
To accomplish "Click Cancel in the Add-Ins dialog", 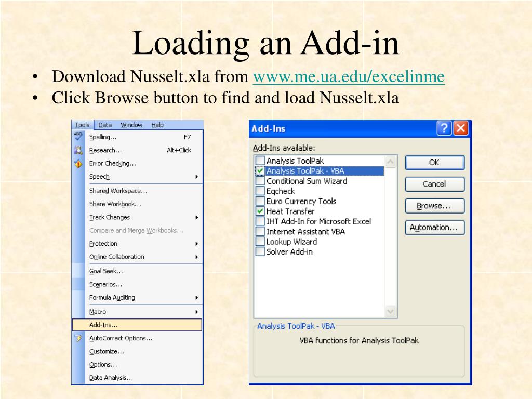I will click(x=435, y=184).
